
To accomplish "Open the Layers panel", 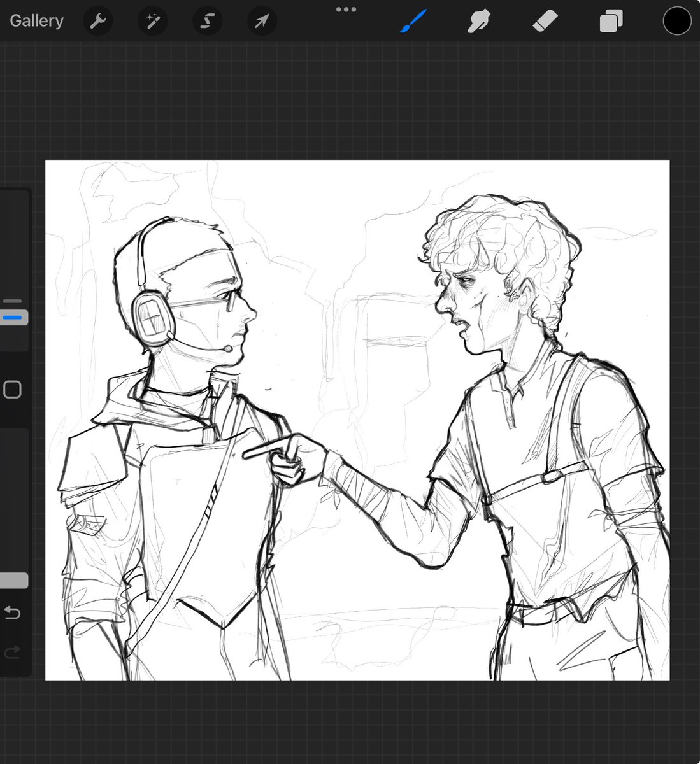I will [x=611, y=22].
